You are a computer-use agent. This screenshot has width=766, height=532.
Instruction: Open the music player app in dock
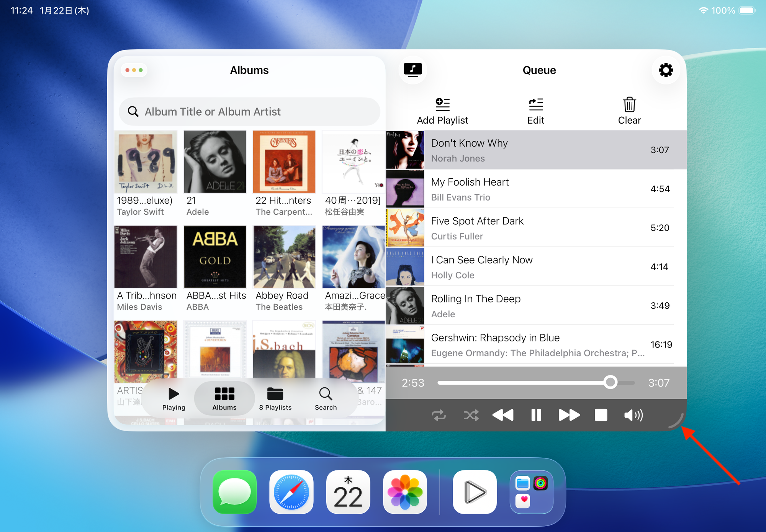click(475, 492)
